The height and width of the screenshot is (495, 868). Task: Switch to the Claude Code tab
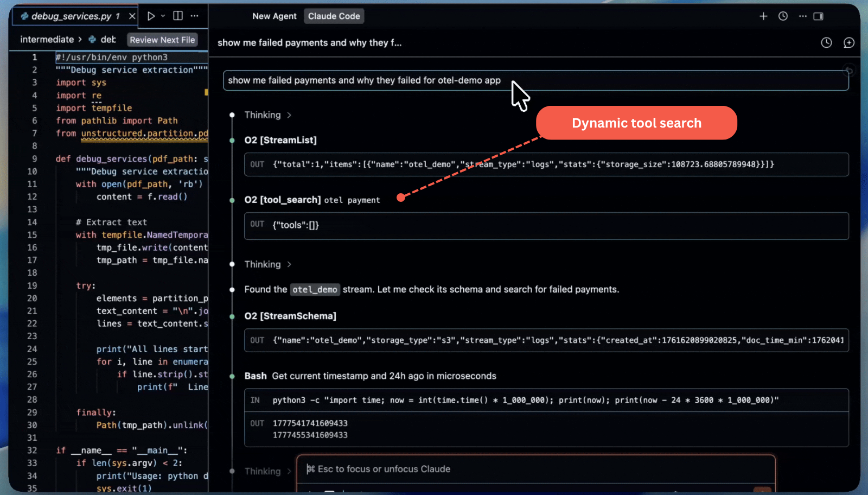coord(334,16)
